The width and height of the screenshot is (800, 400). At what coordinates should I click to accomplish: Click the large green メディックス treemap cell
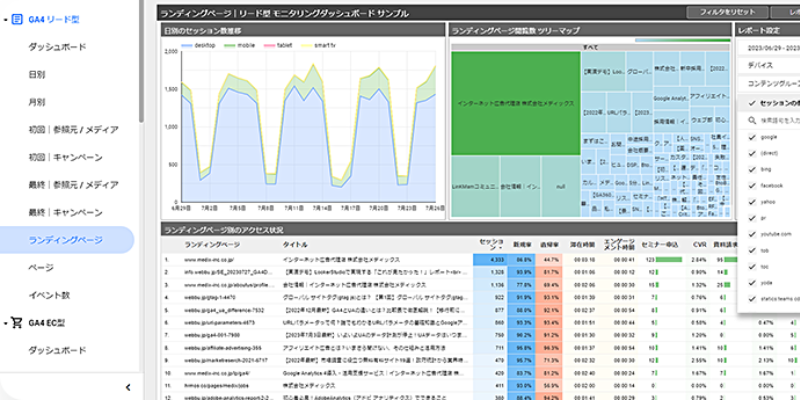click(x=515, y=103)
